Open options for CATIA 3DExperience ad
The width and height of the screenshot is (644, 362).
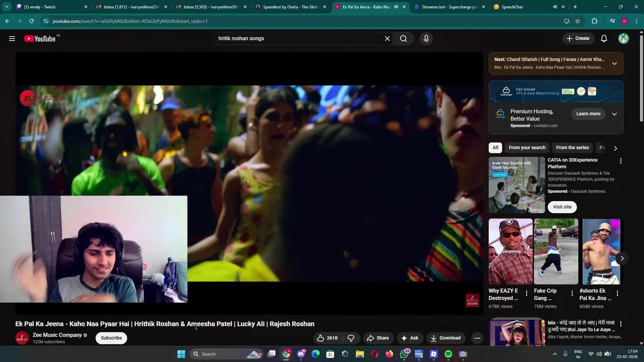[620, 161]
